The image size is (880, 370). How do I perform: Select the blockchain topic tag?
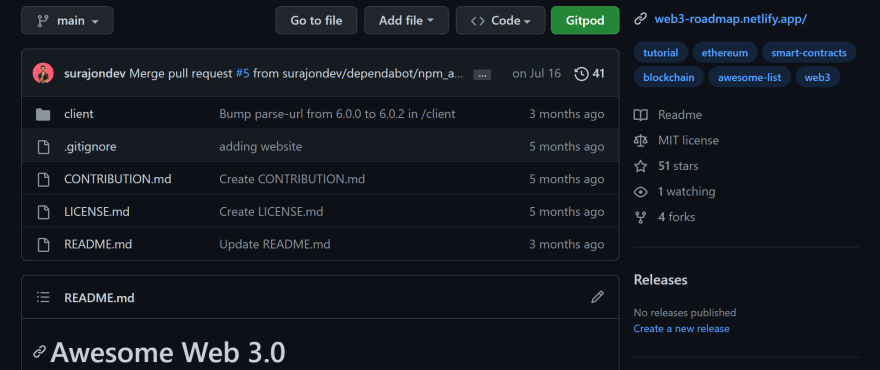(x=668, y=77)
